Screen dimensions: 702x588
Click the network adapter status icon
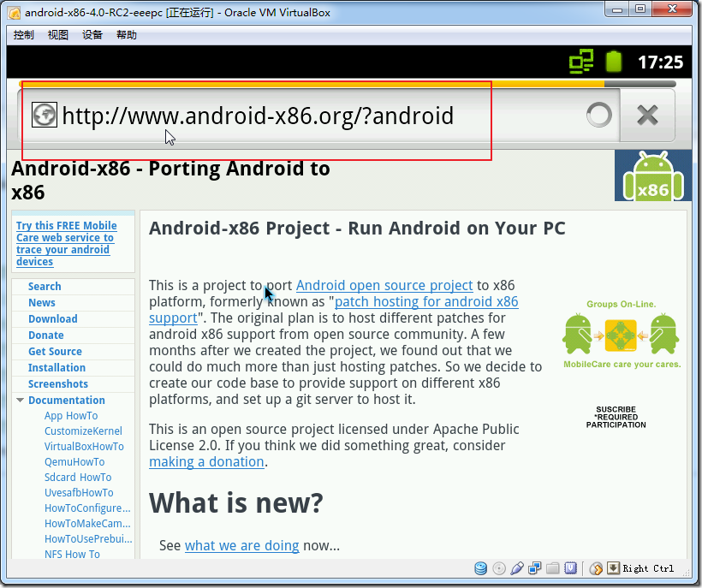(x=534, y=568)
